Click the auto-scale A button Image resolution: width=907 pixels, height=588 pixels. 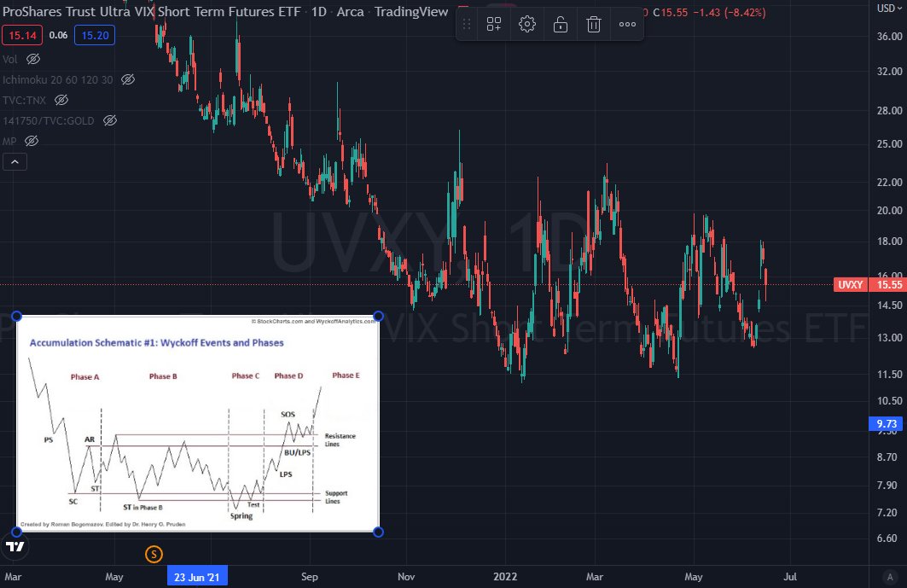click(x=890, y=577)
